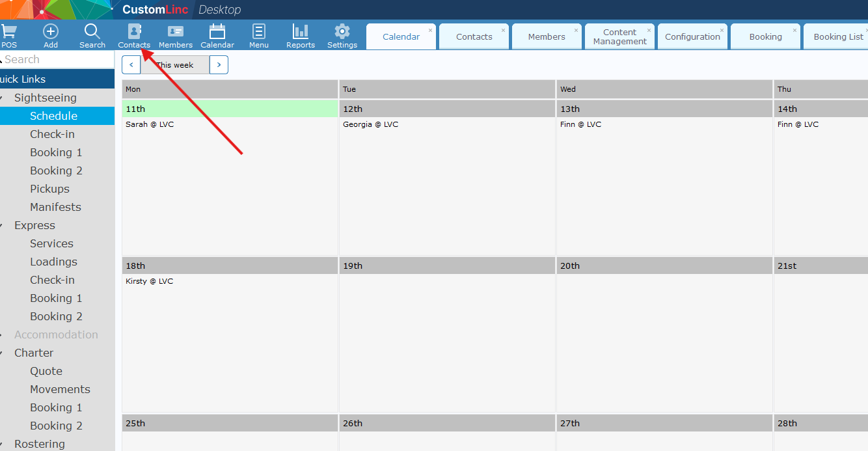The image size is (868, 451).
Task: Go to the next week
Action: tap(219, 65)
